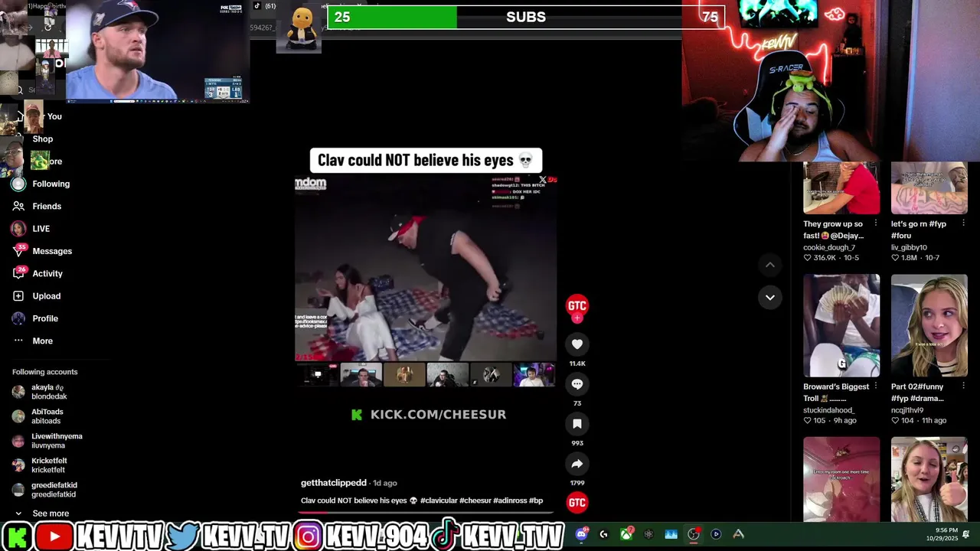Open the Messages icon with 35 badge
Image resolution: width=980 pixels, height=551 pixels.
(x=18, y=251)
